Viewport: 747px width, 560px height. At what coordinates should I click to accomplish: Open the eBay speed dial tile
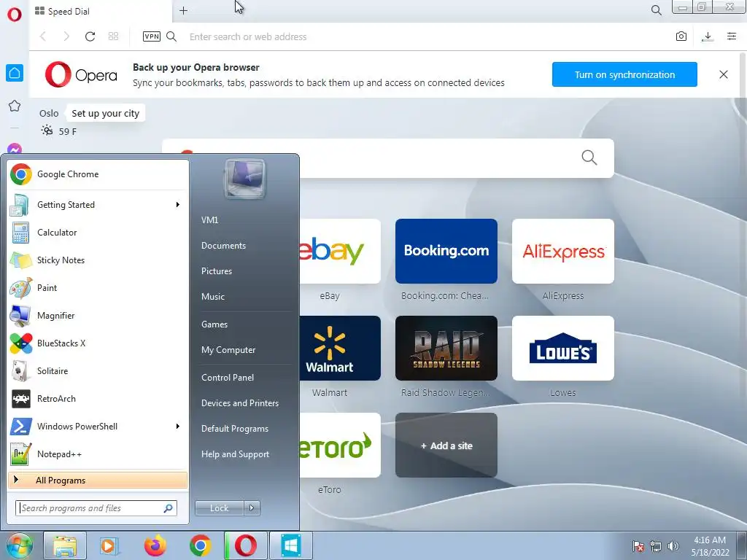click(340, 251)
